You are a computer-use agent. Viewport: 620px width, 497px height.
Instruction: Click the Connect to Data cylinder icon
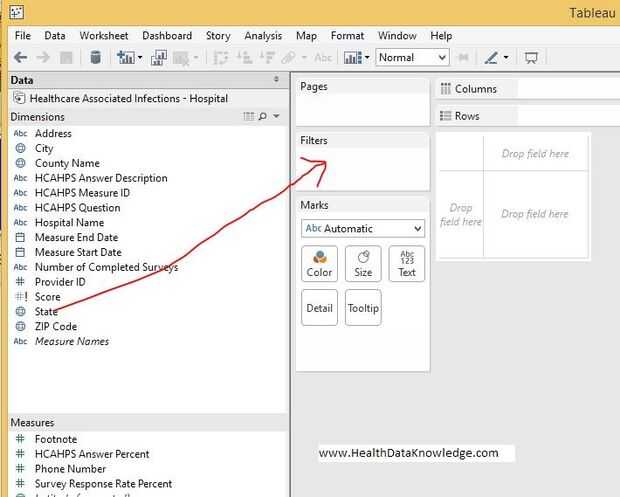coord(95,57)
